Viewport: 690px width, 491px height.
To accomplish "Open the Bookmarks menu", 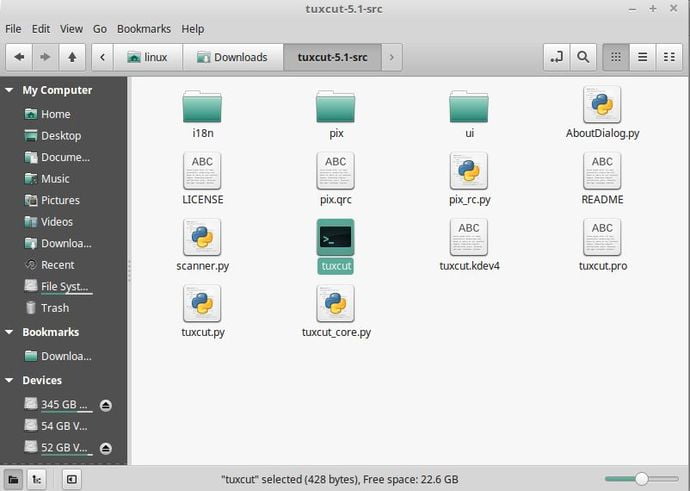I will coord(144,29).
